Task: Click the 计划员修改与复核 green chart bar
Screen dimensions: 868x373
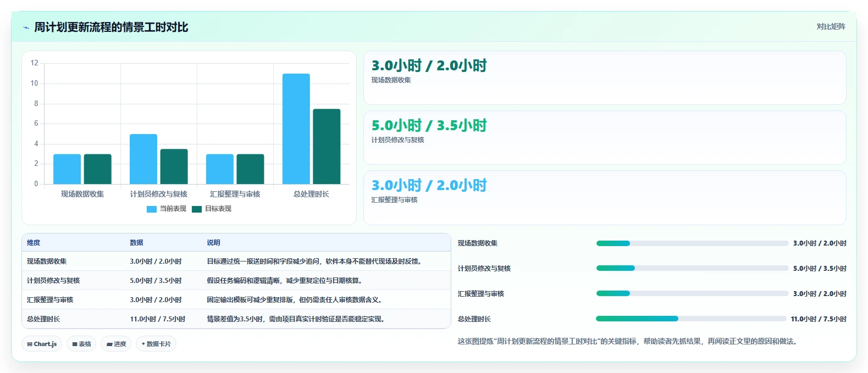Action: [174, 166]
